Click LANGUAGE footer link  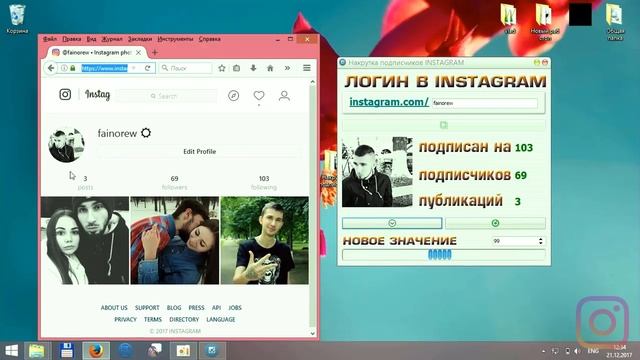220,320
